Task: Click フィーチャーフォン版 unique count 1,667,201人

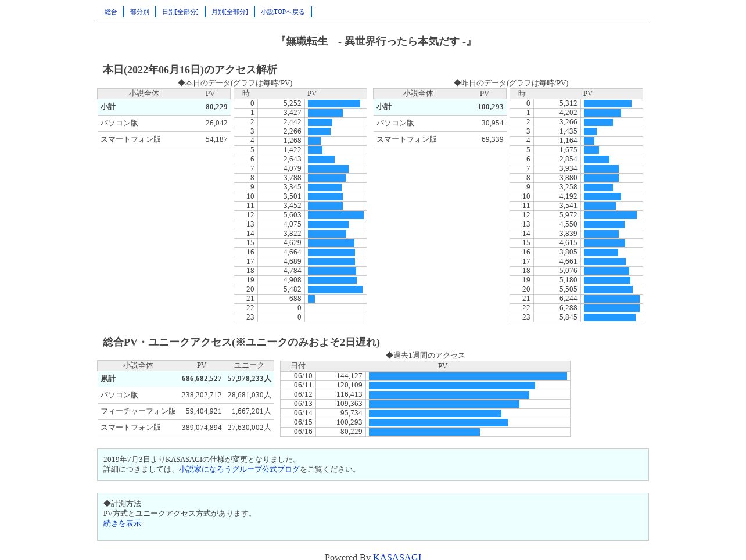Action: click(x=252, y=411)
